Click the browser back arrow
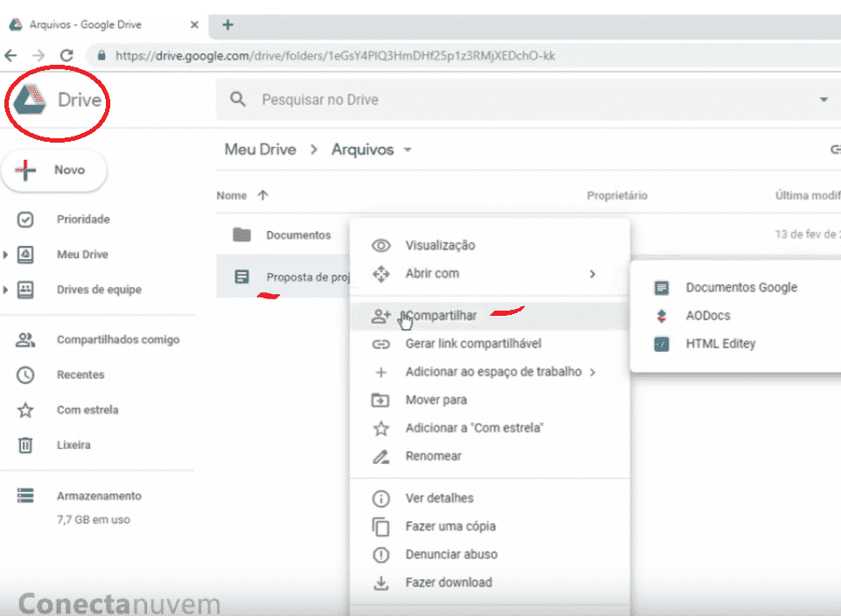Screen dimensions: 841x616 (x=11, y=55)
